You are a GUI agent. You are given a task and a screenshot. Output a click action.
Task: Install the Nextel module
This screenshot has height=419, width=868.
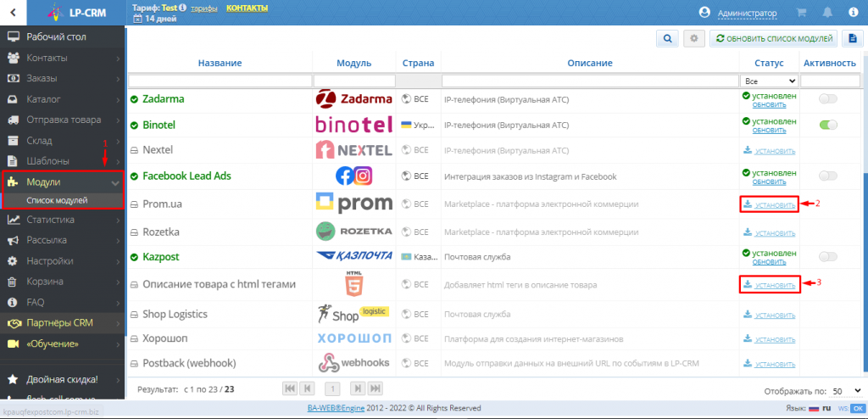pos(770,151)
